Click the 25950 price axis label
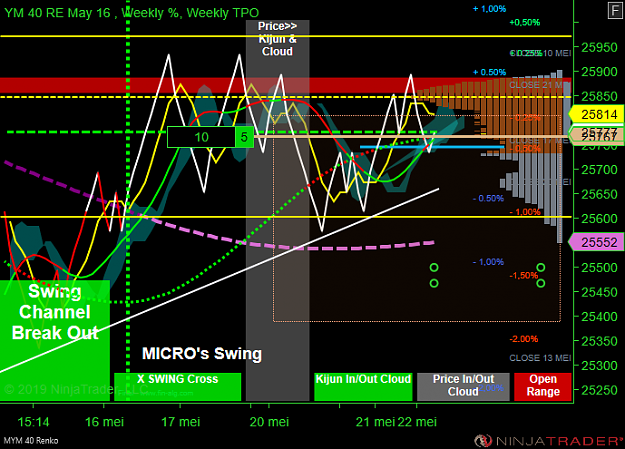Screen dimensions: 625x449 coord(599,47)
